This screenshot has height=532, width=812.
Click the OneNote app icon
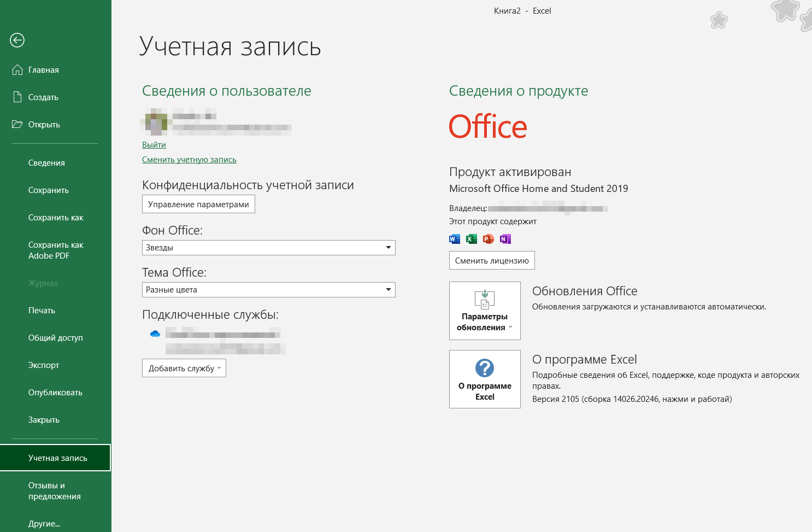click(x=505, y=239)
